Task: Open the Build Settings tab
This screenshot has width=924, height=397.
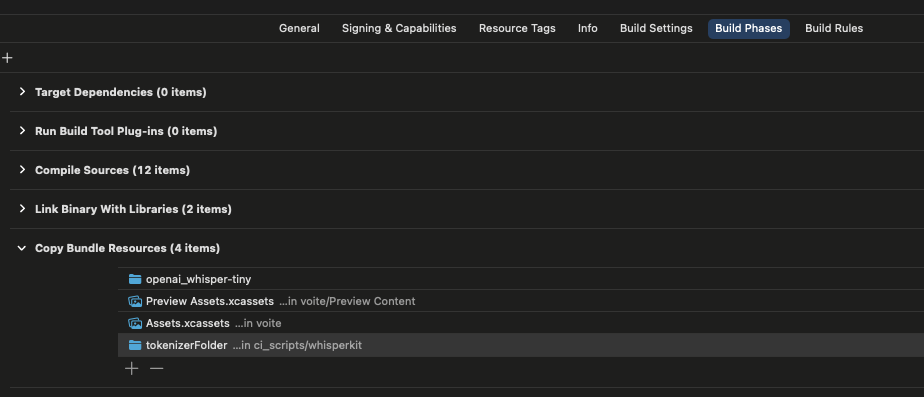Action: [656, 28]
